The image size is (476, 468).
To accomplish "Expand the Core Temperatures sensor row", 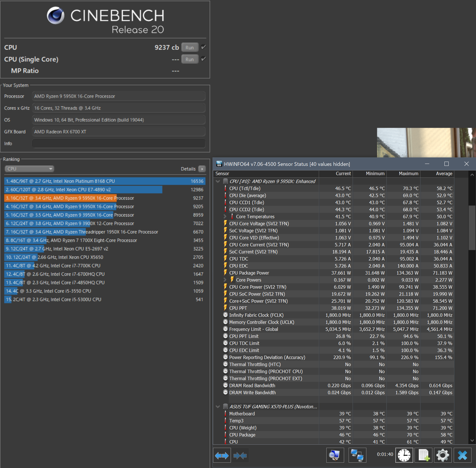I will click(x=225, y=217).
